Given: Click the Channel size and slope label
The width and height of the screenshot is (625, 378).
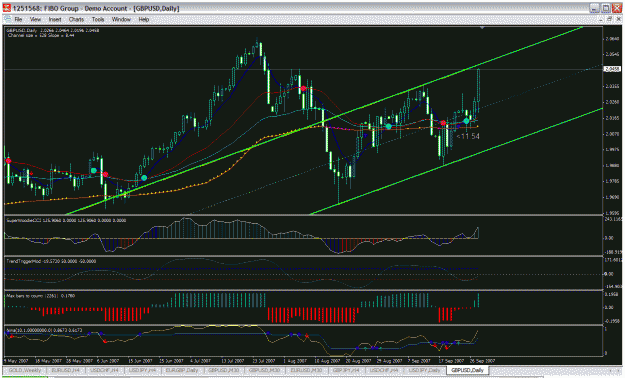Looking at the screenshot, I should 41,35.
